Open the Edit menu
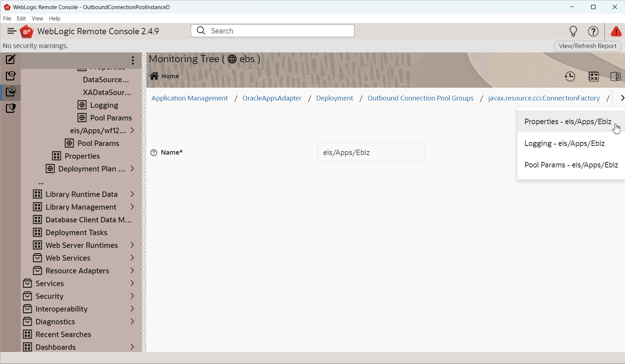This screenshot has height=364, width=625. (x=21, y=19)
